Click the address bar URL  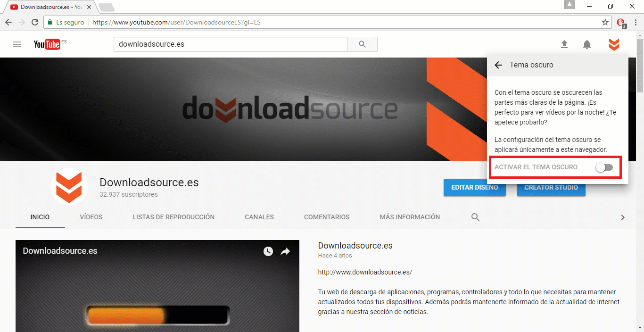(x=177, y=22)
